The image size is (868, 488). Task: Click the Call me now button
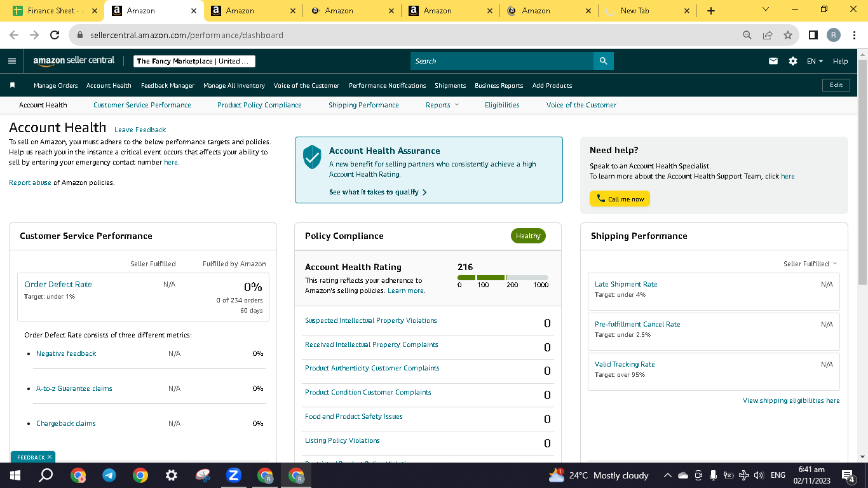620,199
